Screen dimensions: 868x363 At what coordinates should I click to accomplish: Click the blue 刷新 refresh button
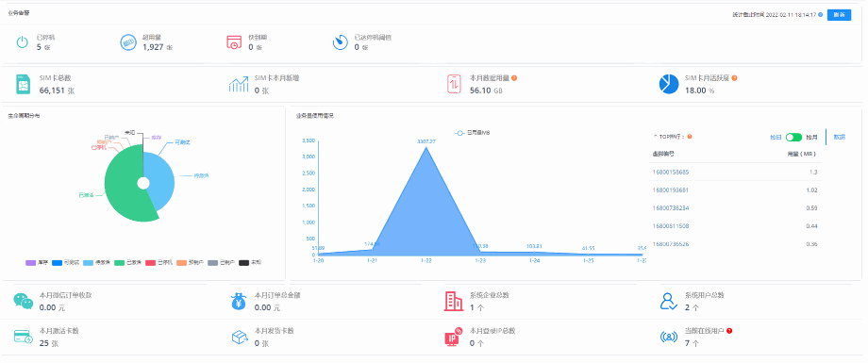coord(839,15)
